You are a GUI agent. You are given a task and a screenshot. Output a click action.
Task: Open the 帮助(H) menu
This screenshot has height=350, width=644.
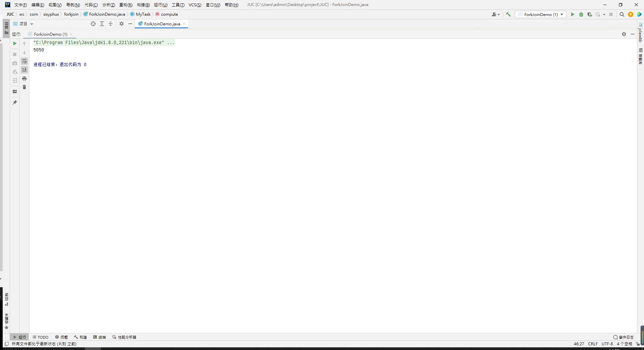tap(232, 5)
